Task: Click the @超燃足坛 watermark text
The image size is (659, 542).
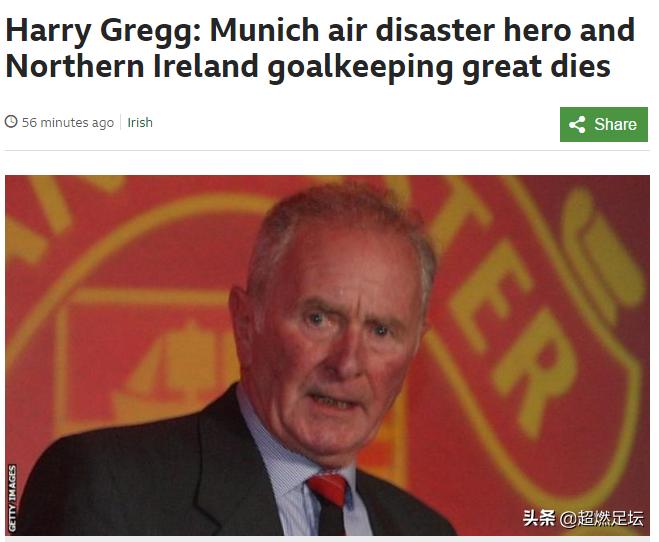Action: tap(601, 518)
